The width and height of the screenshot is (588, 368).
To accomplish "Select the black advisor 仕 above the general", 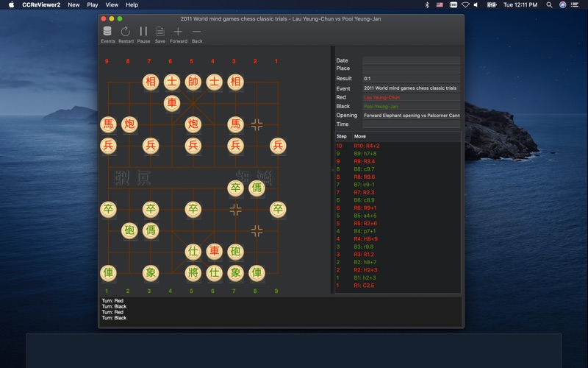I will point(193,251).
